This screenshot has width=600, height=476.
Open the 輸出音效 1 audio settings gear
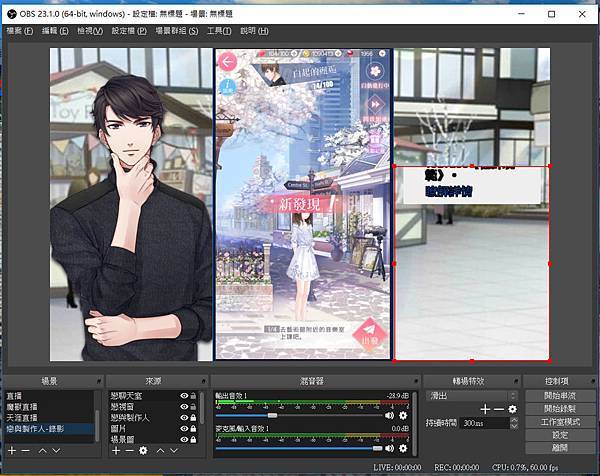[x=403, y=416]
